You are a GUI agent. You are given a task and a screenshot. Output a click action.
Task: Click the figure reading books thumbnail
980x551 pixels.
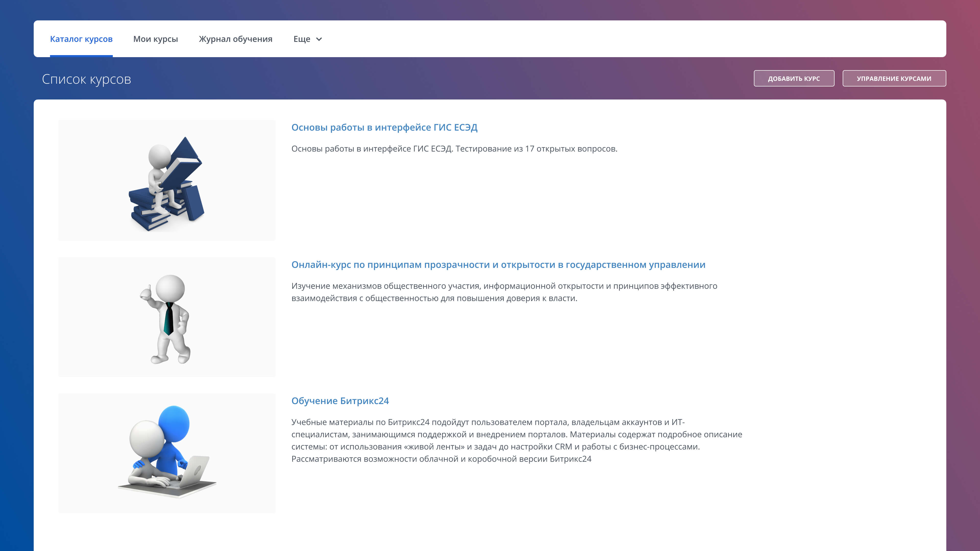(167, 180)
